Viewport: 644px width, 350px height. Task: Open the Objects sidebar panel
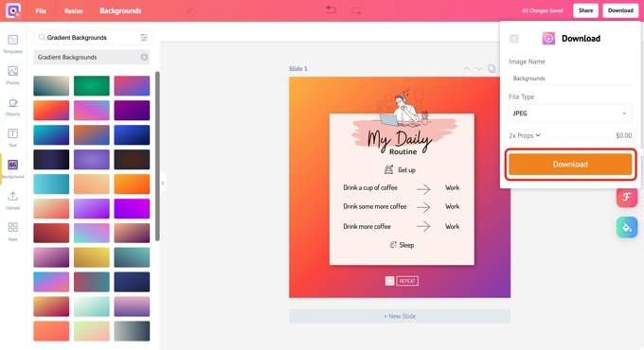tap(12, 106)
